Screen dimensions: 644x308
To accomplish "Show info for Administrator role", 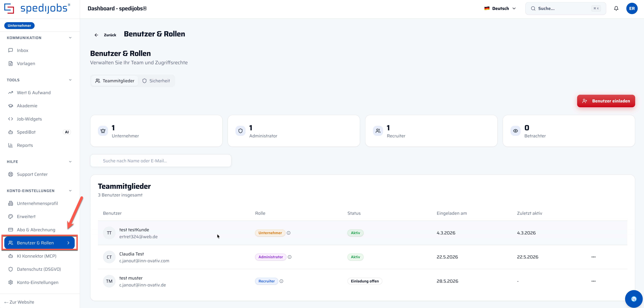I will (x=289, y=257).
